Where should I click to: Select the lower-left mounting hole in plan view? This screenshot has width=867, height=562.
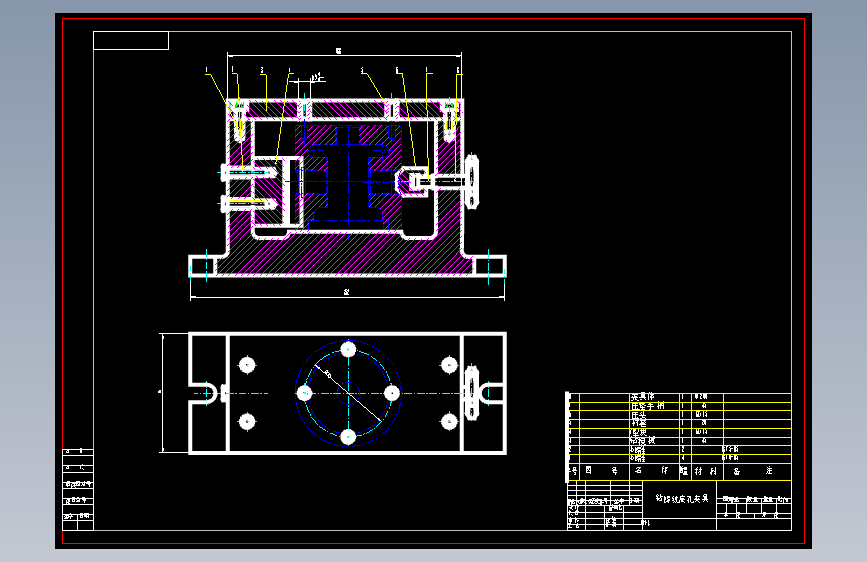247,422
